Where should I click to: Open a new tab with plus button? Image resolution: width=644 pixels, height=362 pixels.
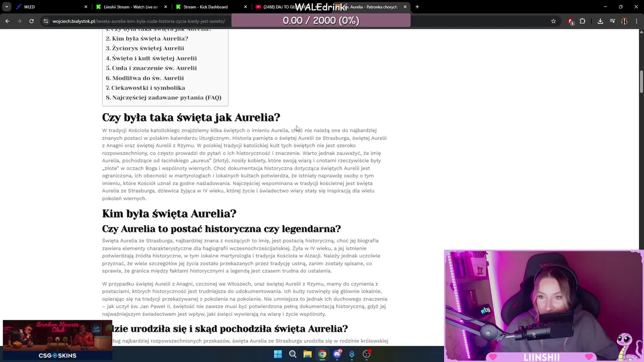click(x=417, y=7)
